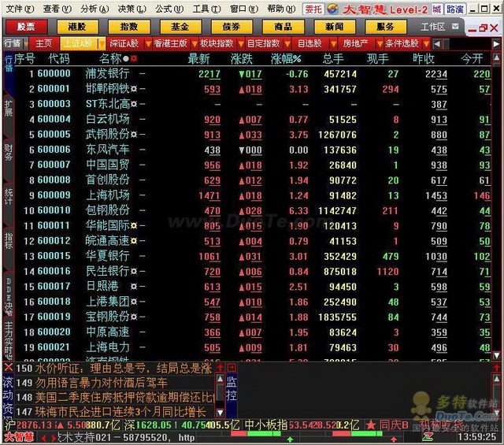Screen dimensions: 504x445
Task: Click the 新闻 button
Action: 334,27
